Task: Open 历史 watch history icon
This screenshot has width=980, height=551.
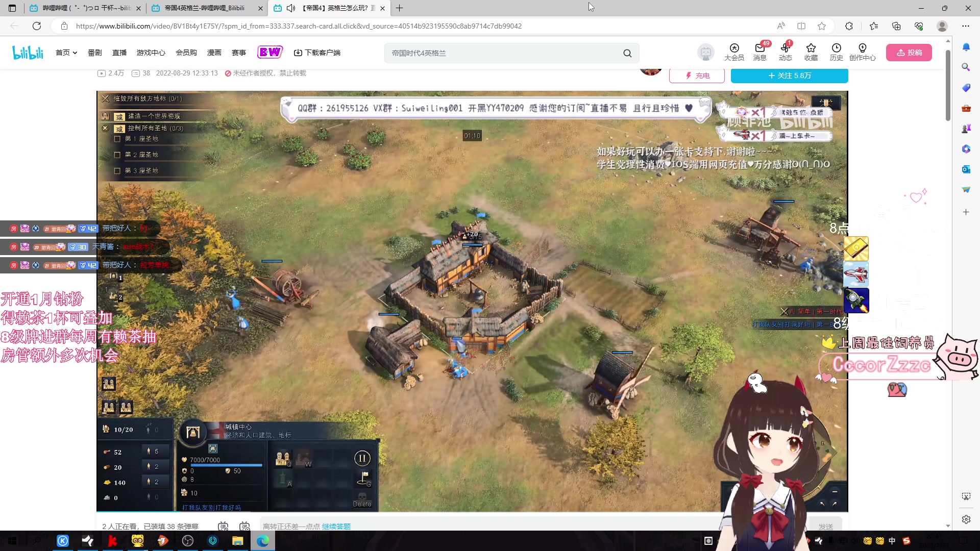Action: (x=837, y=53)
